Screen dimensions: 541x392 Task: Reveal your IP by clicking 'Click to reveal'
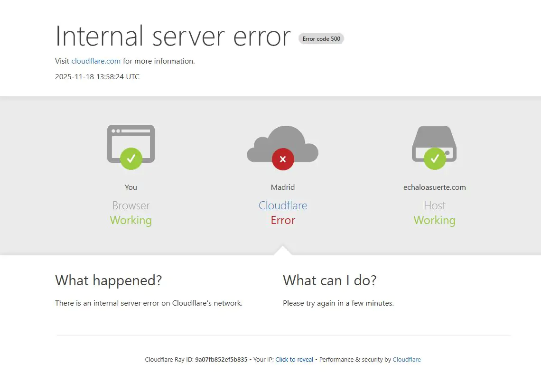point(294,359)
